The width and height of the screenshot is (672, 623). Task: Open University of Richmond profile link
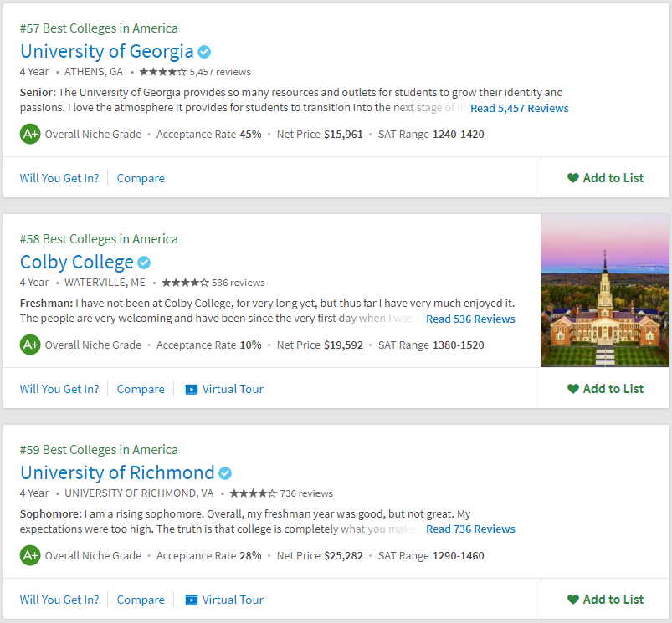coord(117,472)
